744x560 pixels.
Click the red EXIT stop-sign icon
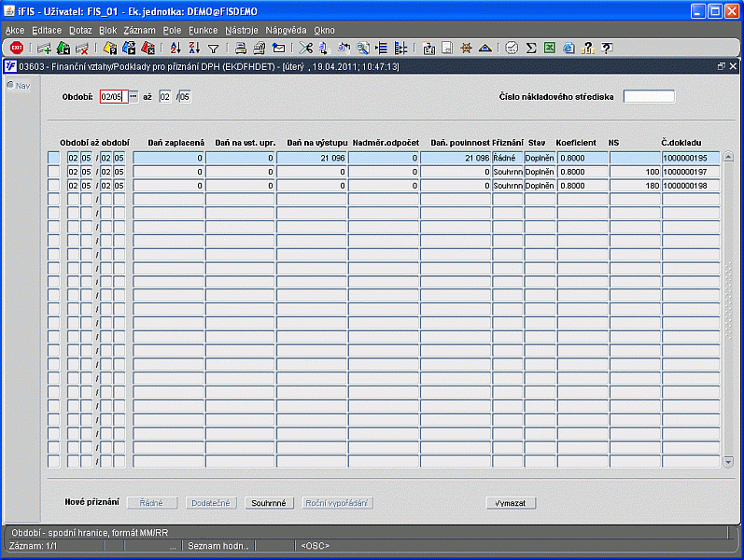pyautogui.click(x=17, y=48)
